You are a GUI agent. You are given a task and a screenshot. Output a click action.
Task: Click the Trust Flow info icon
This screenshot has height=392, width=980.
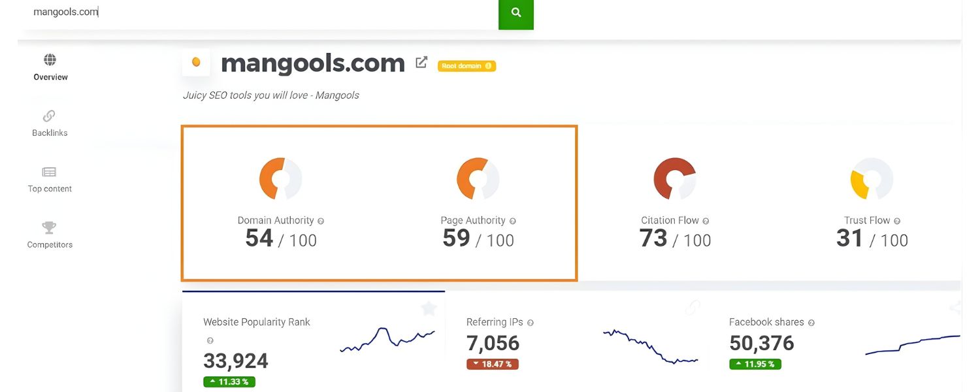click(x=896, y=221)
